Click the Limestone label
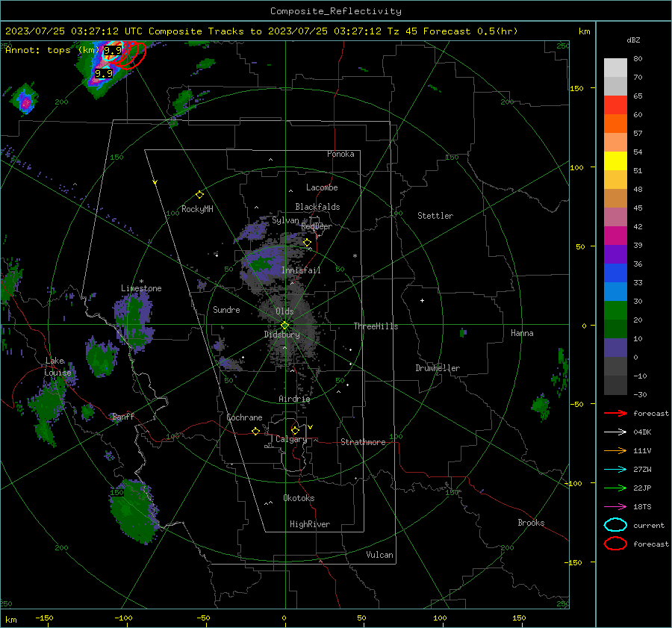Screen dimensions: 672x628 pos(141,288)
